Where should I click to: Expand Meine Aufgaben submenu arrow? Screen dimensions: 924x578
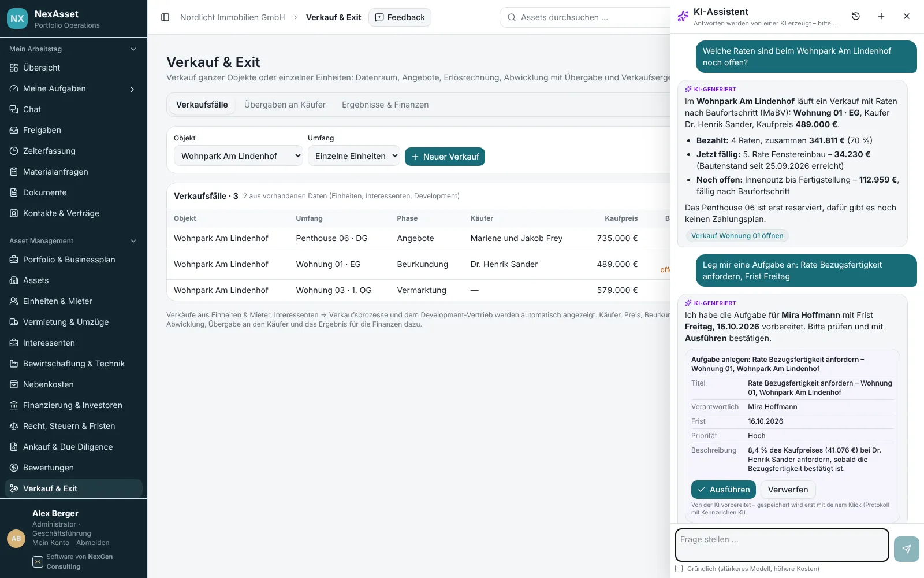132,89
